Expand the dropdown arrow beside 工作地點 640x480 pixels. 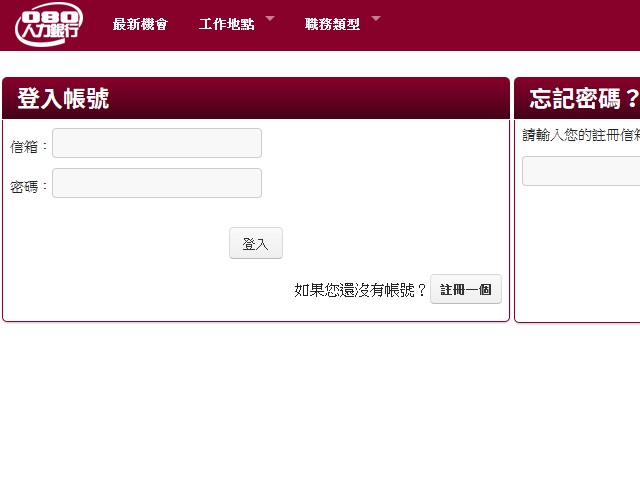pos(270,18)
